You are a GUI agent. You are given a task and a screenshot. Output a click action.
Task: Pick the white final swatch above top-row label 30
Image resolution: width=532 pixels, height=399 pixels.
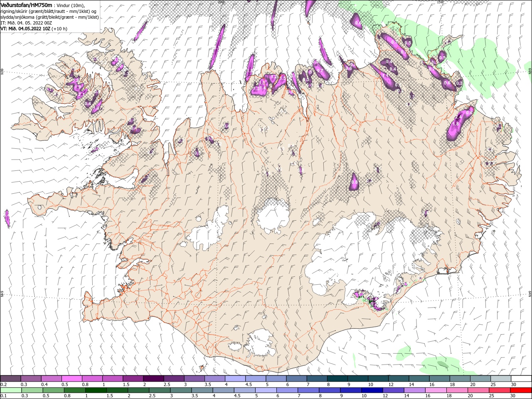(521, 379)
